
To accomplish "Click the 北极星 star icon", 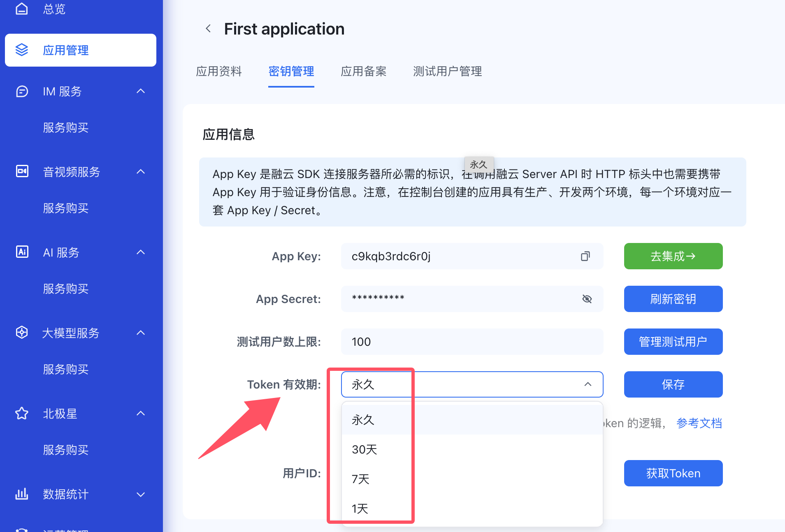I will click(21, 413).
